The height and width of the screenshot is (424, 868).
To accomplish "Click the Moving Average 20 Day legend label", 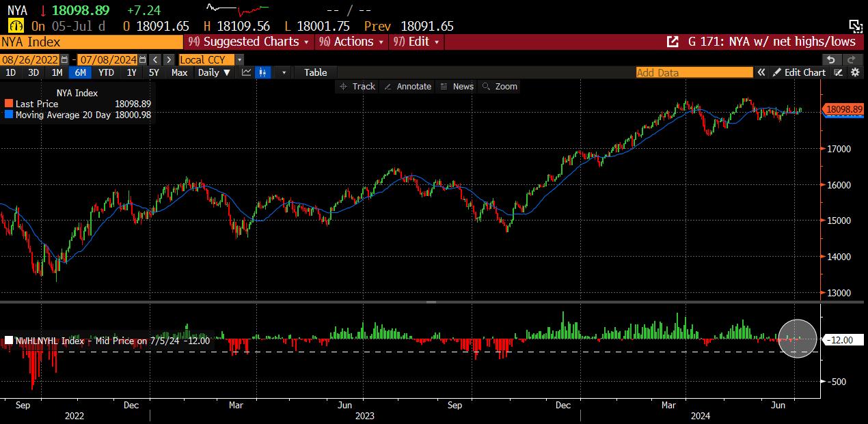I will (63, 115).
